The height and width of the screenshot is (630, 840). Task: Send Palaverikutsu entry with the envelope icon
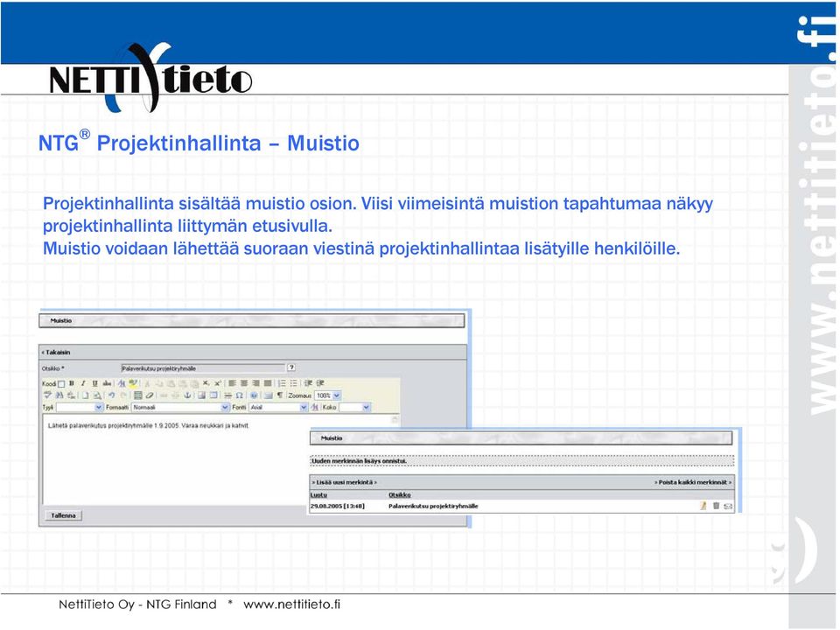point(728,507)
